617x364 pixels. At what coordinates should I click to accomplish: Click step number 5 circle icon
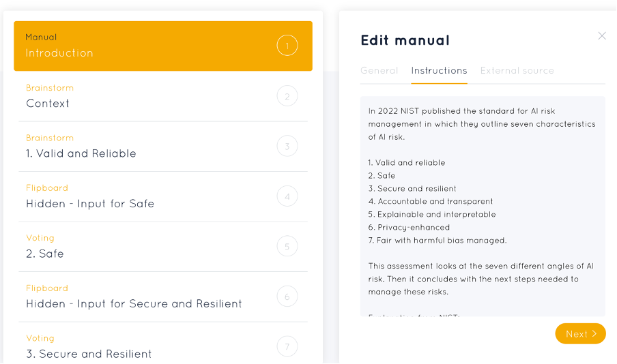point(287,247)
